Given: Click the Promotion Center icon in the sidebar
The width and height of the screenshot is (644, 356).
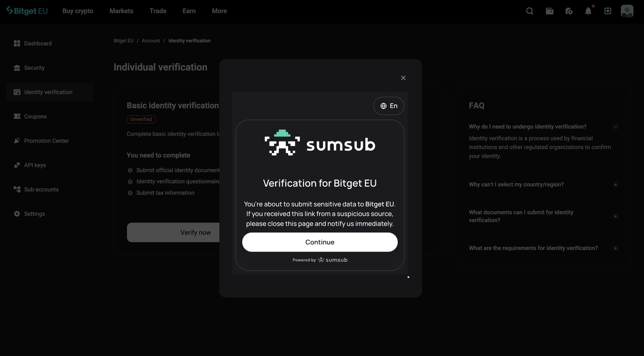Looking at the screenshot, I should [x=17, y=141].
